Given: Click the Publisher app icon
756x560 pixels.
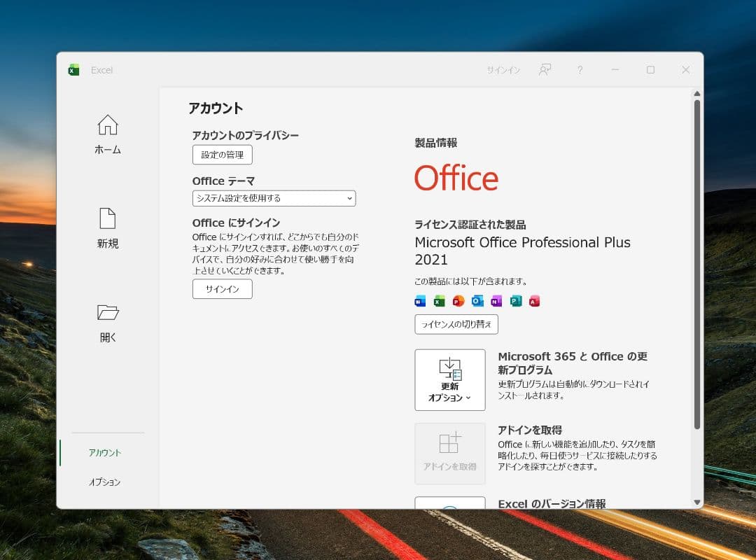Looking at the screenshot, I should [515, 301].
